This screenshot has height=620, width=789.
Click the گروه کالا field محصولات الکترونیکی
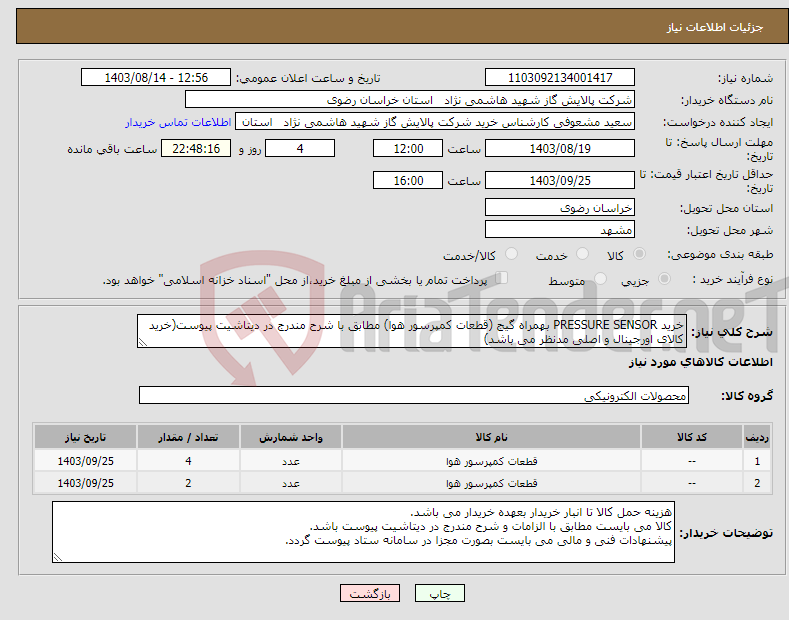point(414,396)
